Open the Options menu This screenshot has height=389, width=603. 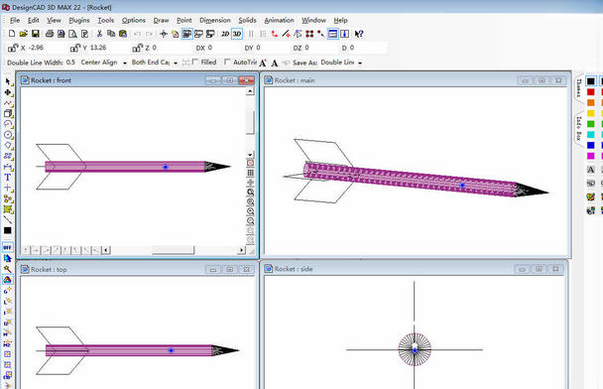coord(133,20)
